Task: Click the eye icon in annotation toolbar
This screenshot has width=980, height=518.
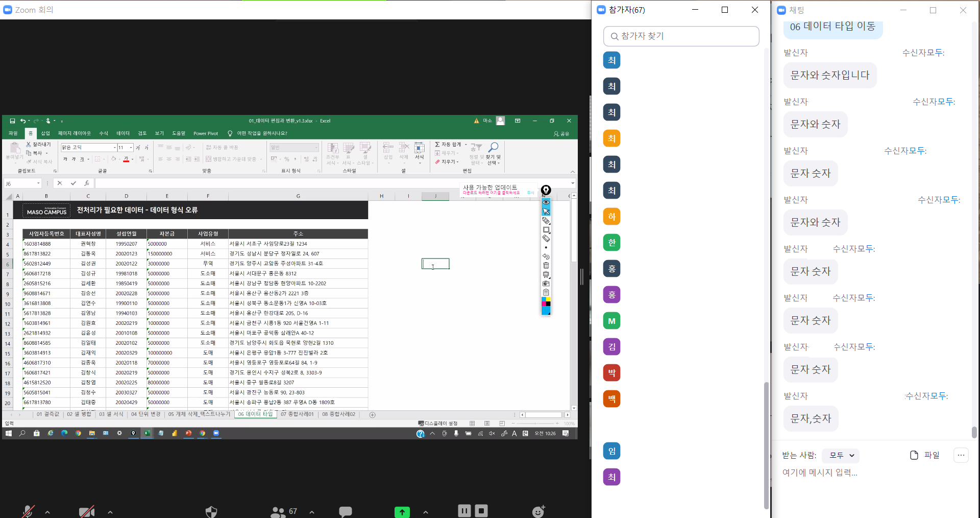Action: pyautogui.click(x=546, y=202)
